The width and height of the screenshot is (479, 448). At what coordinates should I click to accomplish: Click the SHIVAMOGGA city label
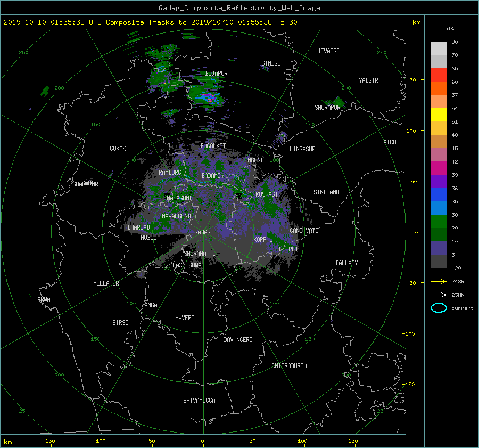click(199, 401)
